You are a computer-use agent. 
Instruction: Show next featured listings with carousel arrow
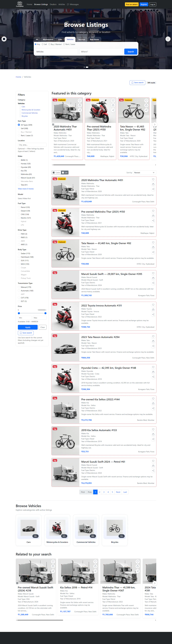[154, 125]
